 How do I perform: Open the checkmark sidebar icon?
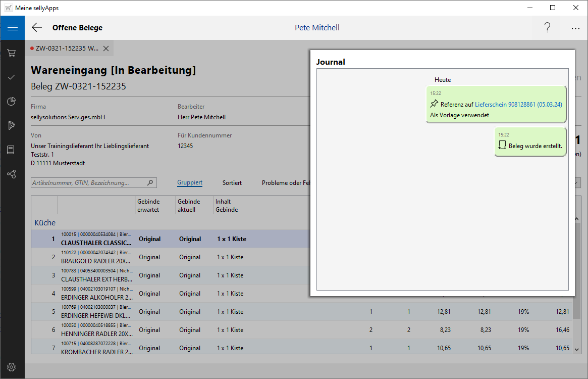tap(12, 77)
